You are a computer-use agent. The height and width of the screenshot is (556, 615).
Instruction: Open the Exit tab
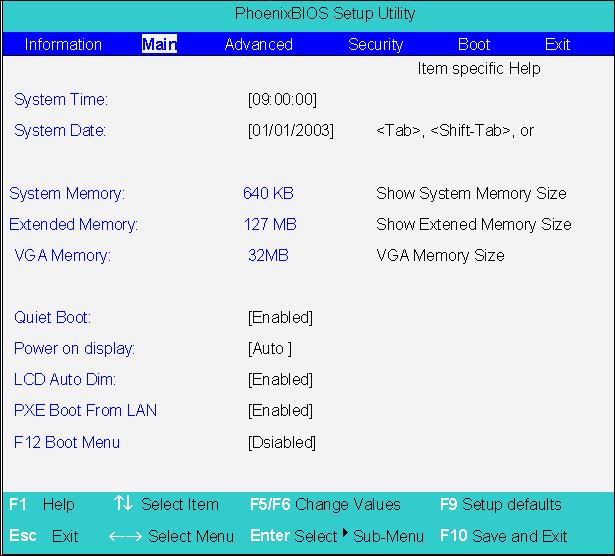pyautogui.click(x=557, y=44)
